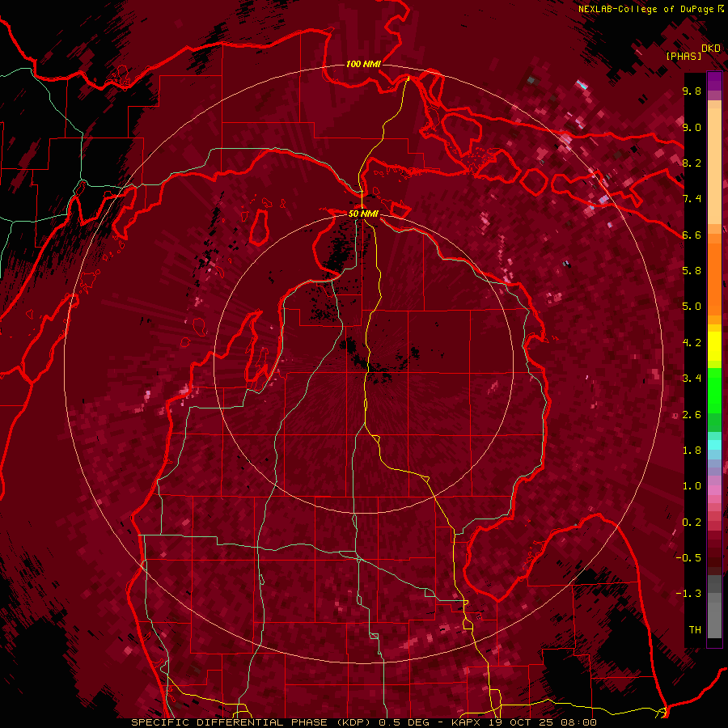This screenshot has height=728, width=728.
Task: Click the 2.6 scale value
Action: coord(692,415)
